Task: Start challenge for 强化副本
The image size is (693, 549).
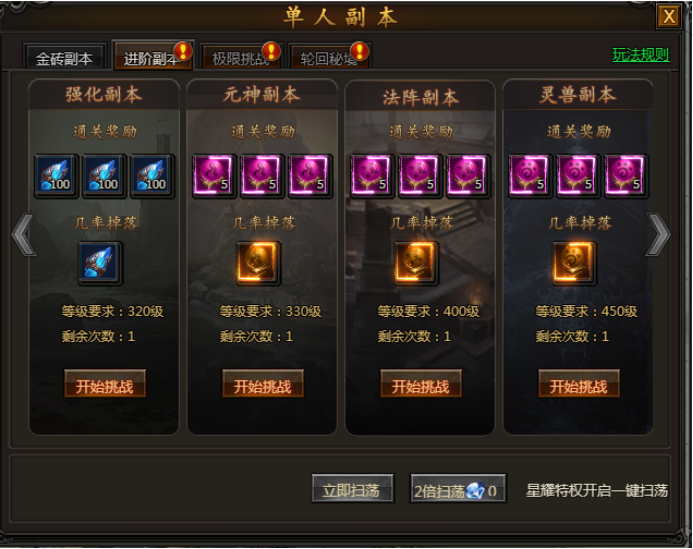Action: 105,384
